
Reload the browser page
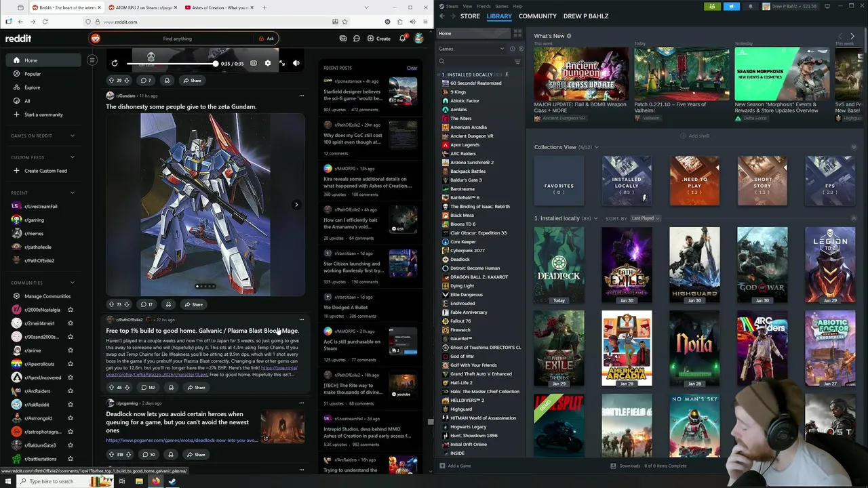45,22
